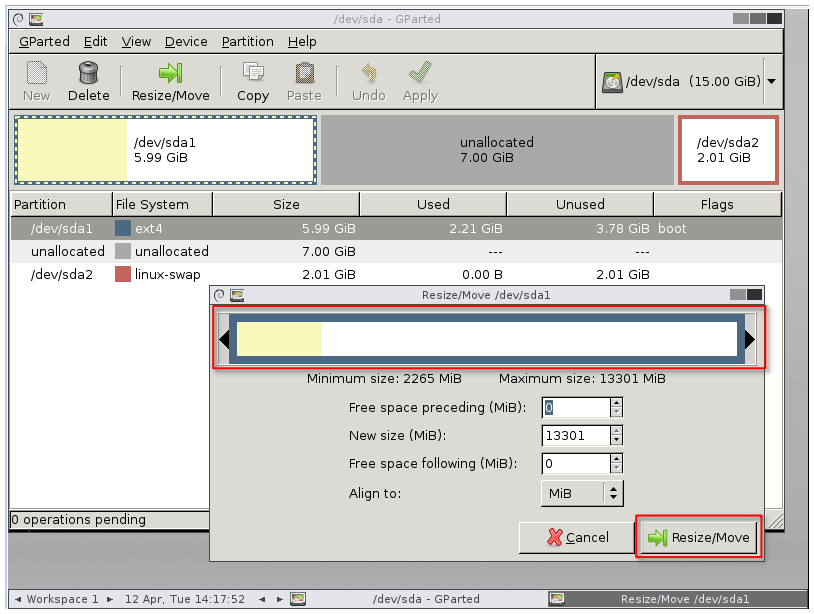This screenshot has height=614, width=814.
Task: Click the ext4 blue color swatch
Action: (123, 228)
